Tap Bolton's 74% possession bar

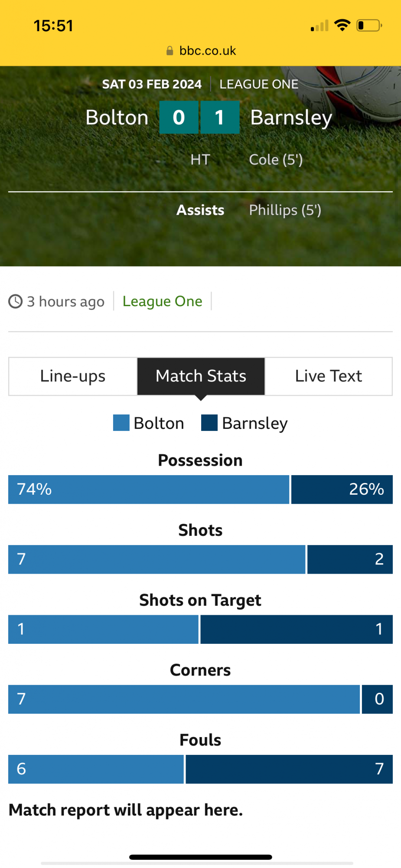149,489
